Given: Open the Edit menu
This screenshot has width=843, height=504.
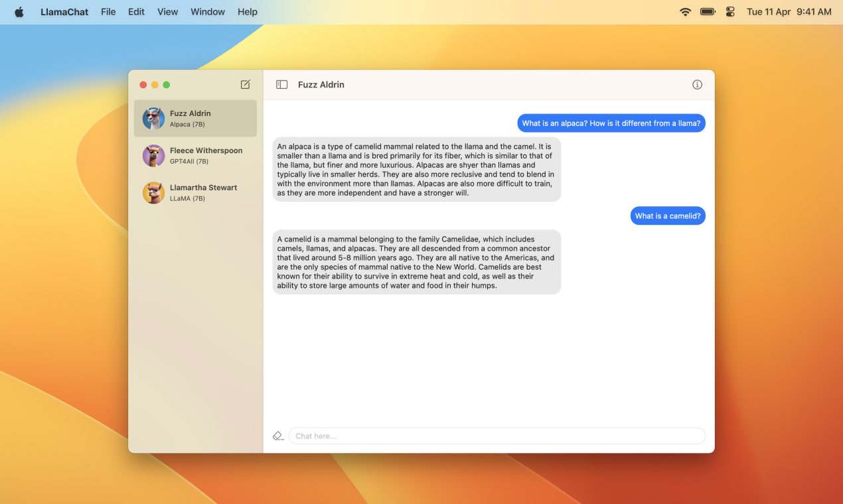Looking at the screenshot, I should click(136, 12).
